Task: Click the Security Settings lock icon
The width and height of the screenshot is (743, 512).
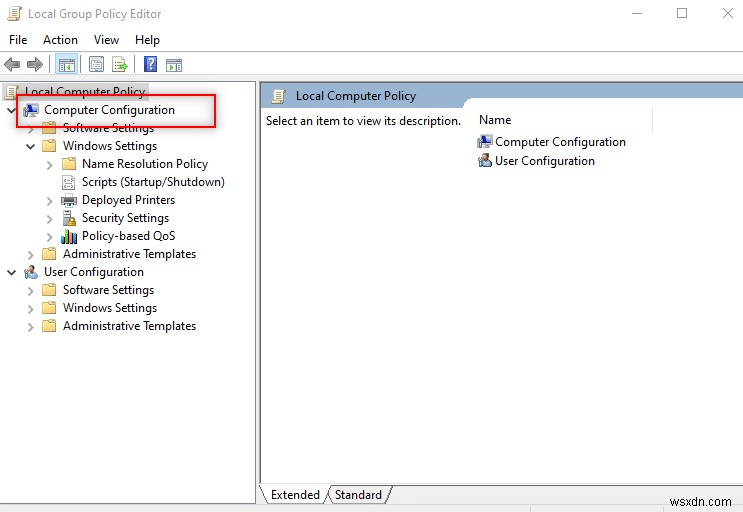Action: pyautogui.click(x=69, y=218)
